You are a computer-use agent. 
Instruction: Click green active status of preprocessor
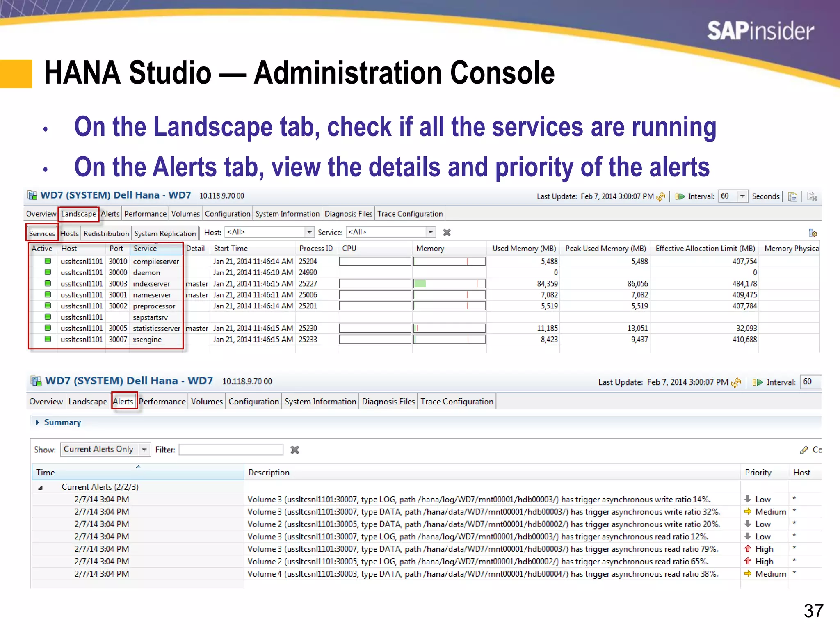(48, 305)
